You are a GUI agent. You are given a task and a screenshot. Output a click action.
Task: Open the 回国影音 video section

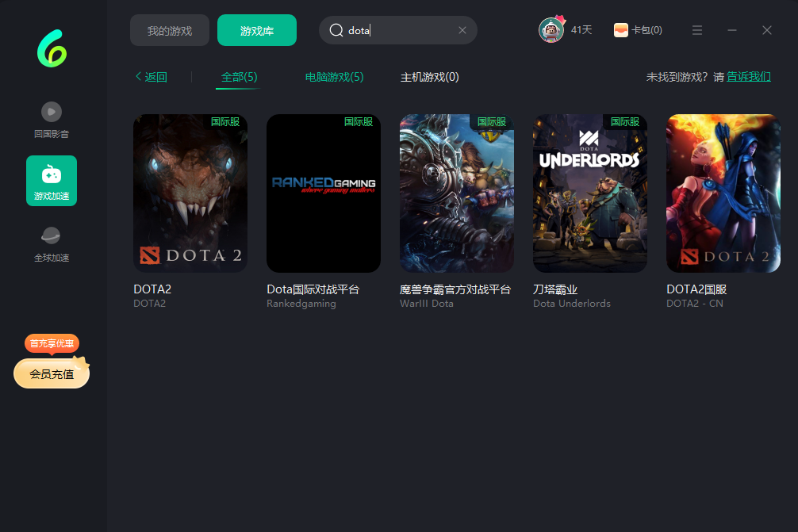click(x=52, y=120)
